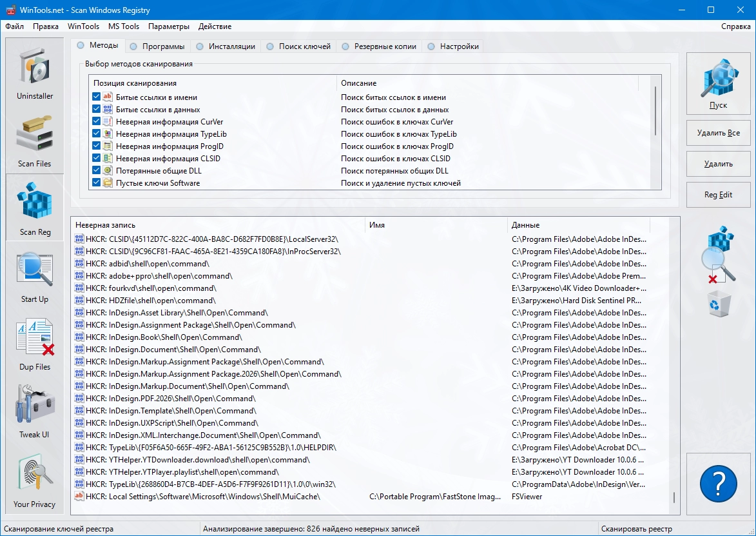Select InDesign.PDF.2026 Shell Open Command row

tap(361, 399)
